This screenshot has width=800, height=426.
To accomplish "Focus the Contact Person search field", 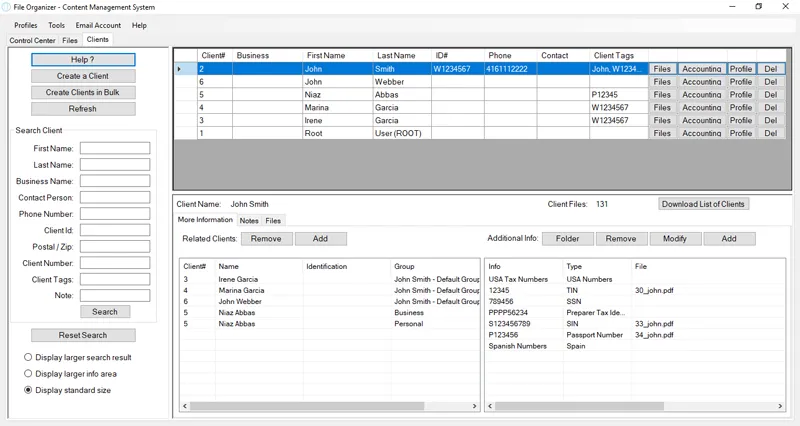I will click(x=115, y=197).
